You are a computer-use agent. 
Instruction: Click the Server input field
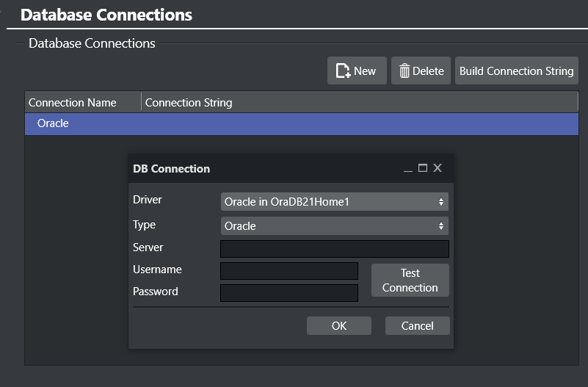(x=334, y=249)
